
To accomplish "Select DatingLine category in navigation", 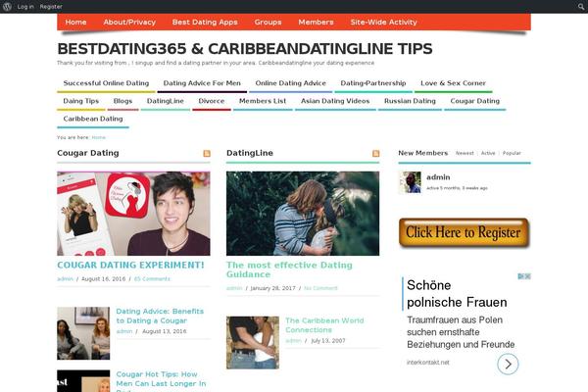I will tap(166, 101).
